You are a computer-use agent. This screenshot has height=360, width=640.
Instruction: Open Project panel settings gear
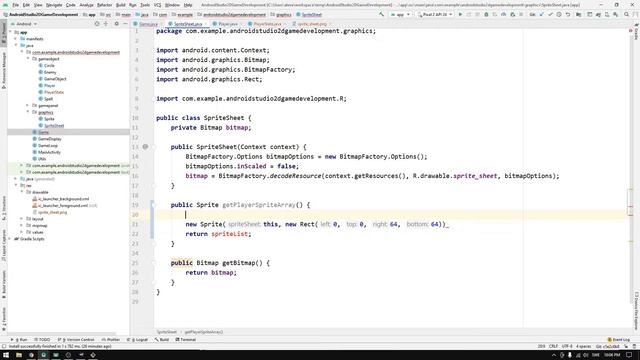pyautogui.click(x=116, y=24)
